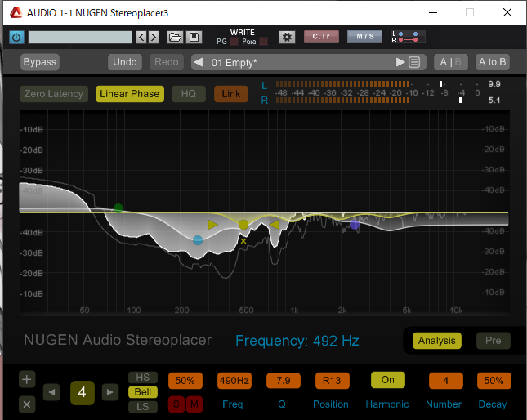
Task: Enable Zero Latency mode
Action: [54, 94]
